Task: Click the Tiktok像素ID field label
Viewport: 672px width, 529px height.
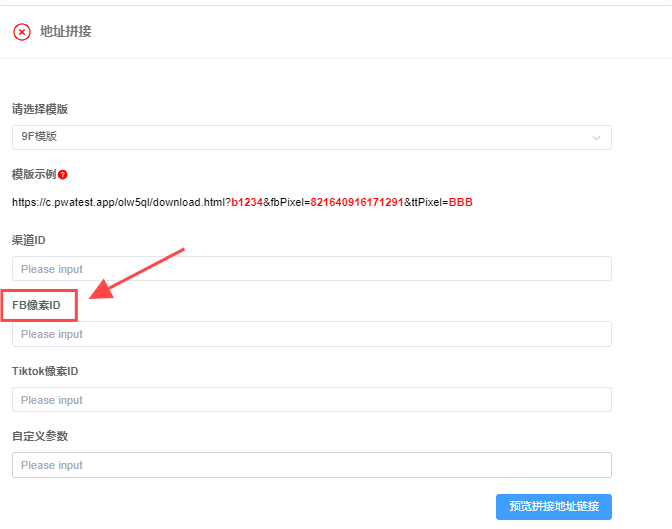Action: (45, 371)
